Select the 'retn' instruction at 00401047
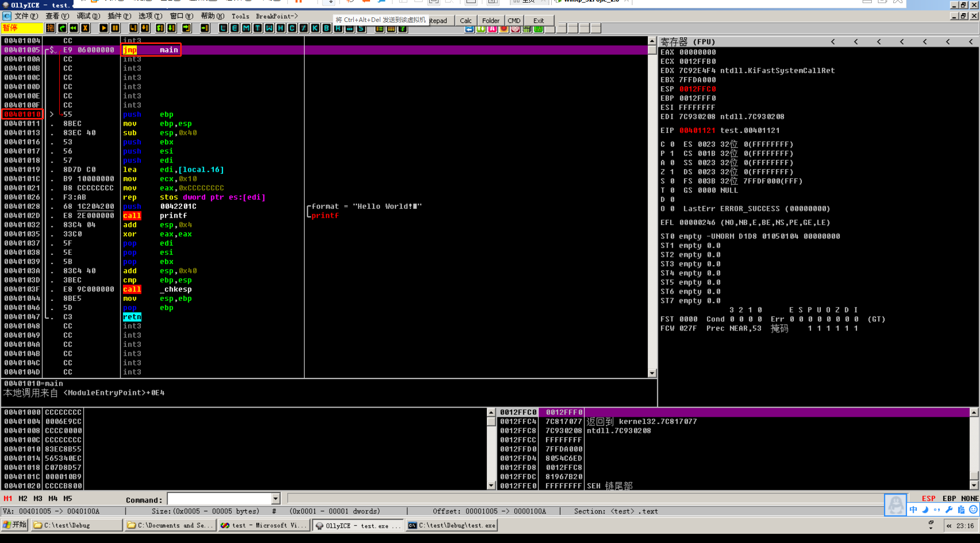The height and width of the screenshot is (543, 980). (x=325, y=317)
